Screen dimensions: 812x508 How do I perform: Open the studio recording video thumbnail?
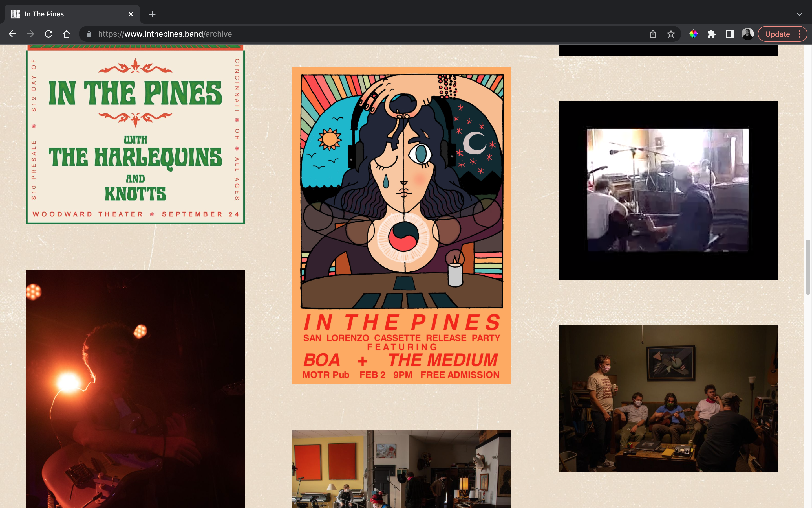point(668,190)
